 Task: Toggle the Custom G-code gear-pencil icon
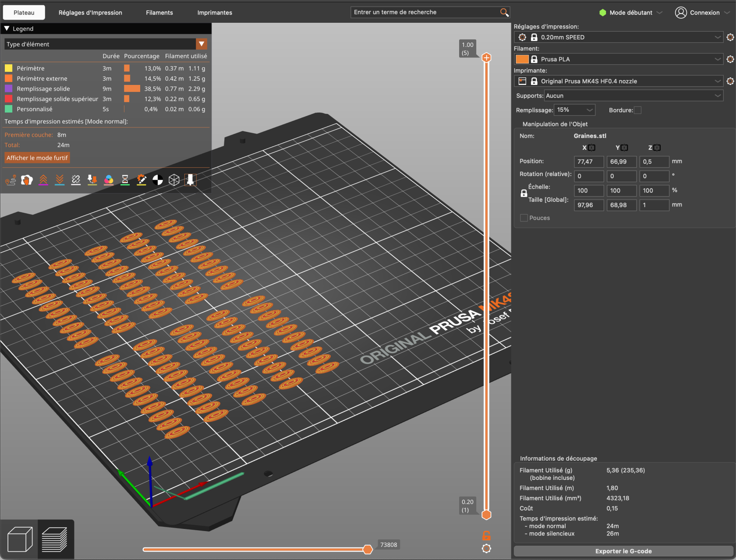point(142,180)
